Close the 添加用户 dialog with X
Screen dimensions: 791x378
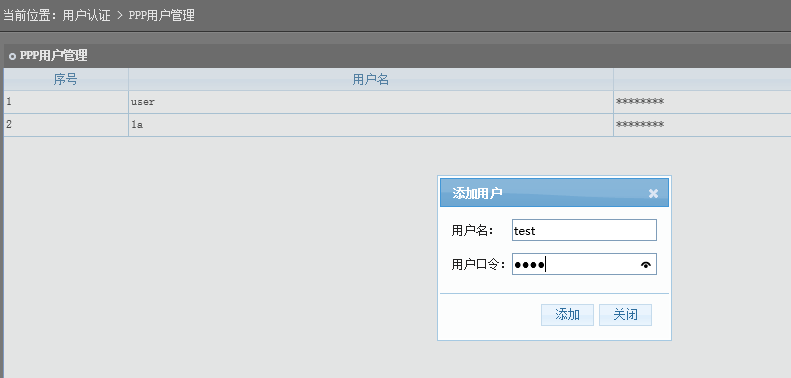tap(653, 193)
